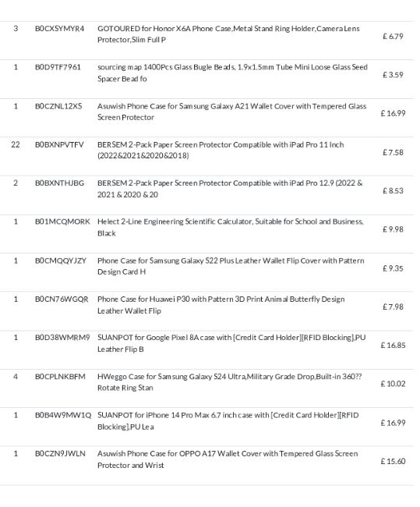This screenshot has height=507, width=420.
Task: Click ASIN B0CXSYMYR4
Action: pos(59,29)
